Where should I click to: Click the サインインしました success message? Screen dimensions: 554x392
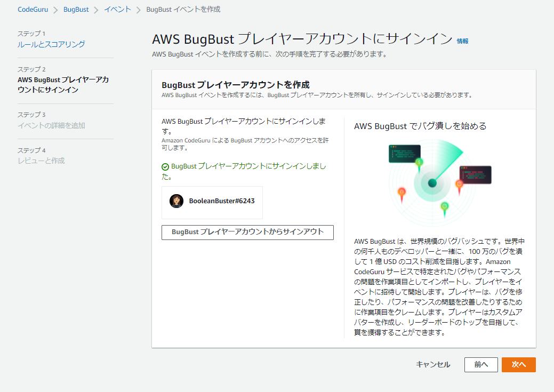[244, 171]
